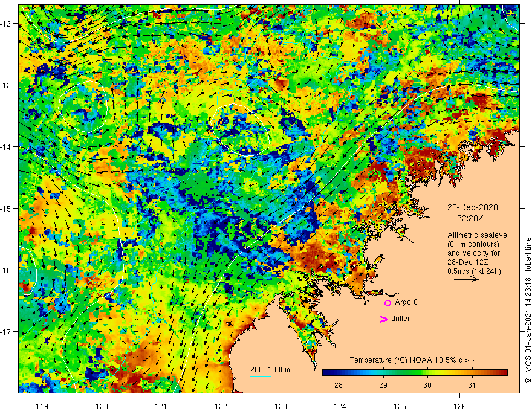Click the temperature colorbar gradient
Screen dimensions: 532x411
(x=415, y=373)
